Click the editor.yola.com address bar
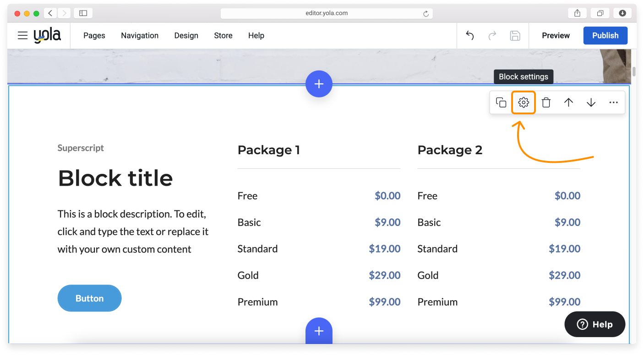 tap(327, 13)
